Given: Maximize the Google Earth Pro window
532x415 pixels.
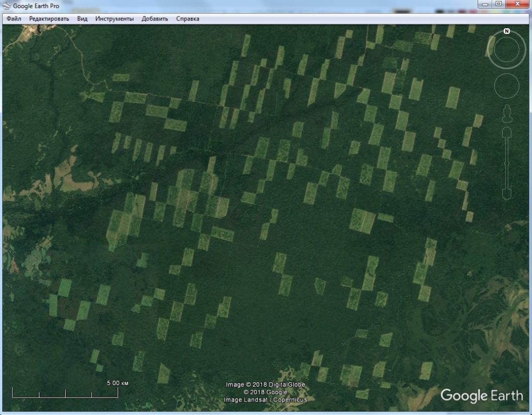Looking at the screenshot, I should [x=499, y=5].
